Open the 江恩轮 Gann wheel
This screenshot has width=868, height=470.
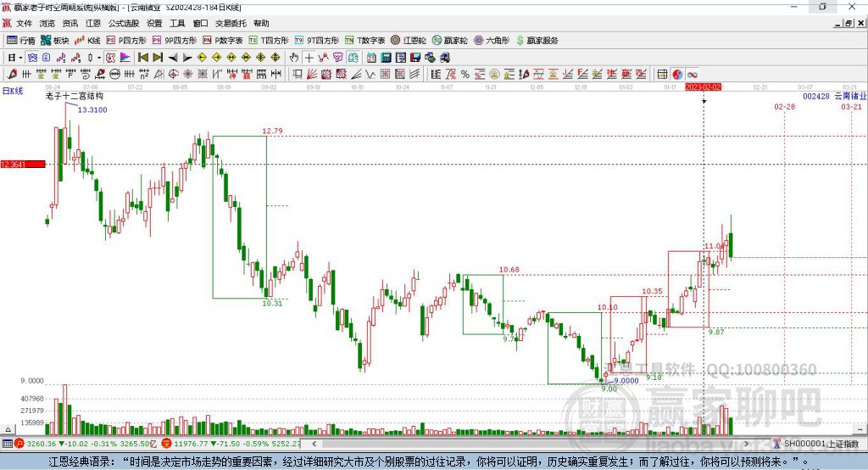[409, 41]
